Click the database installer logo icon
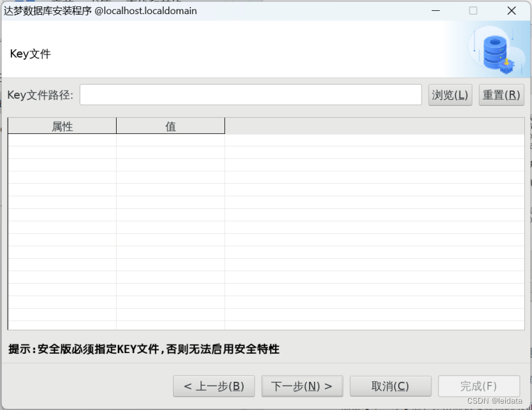 click(x=498, y=50)
